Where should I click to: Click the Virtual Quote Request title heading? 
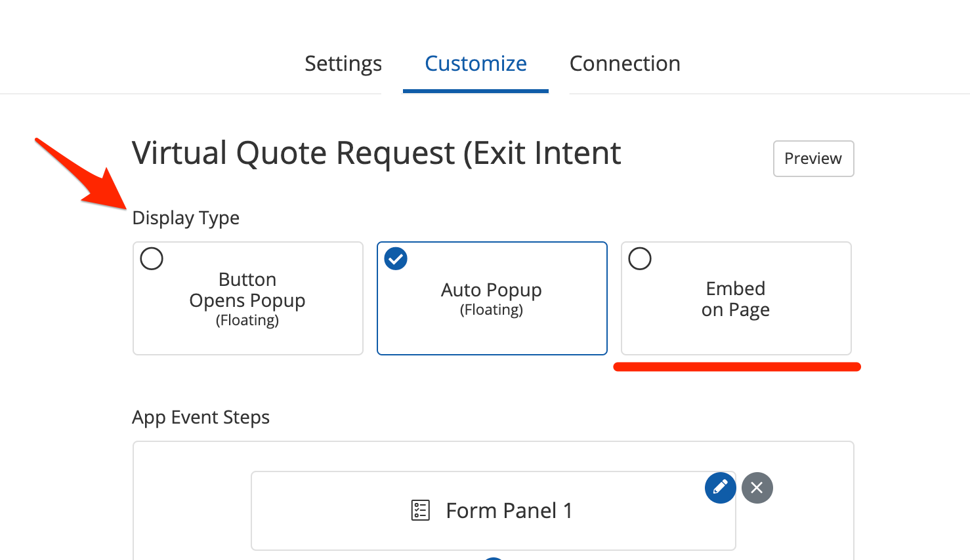click(376, 153)
